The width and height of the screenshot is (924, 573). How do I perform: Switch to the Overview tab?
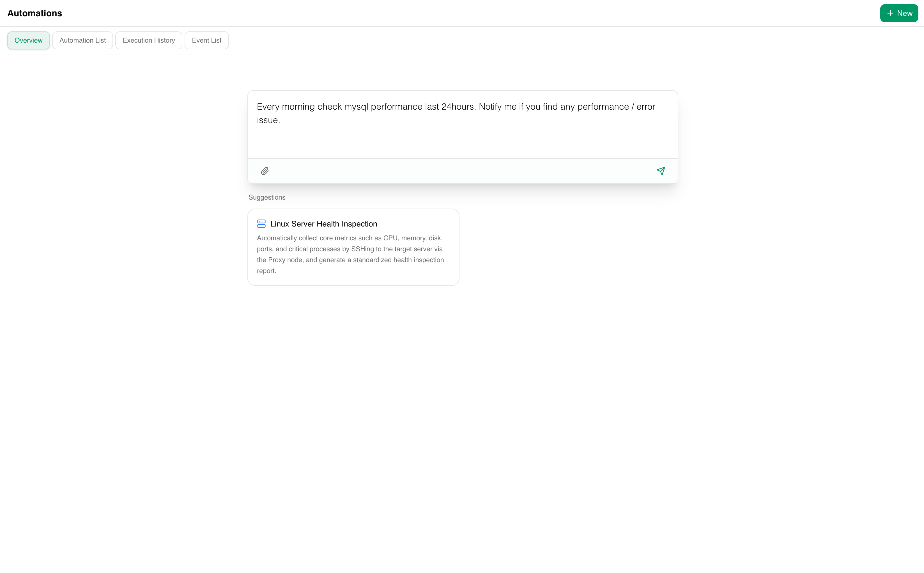28,40
